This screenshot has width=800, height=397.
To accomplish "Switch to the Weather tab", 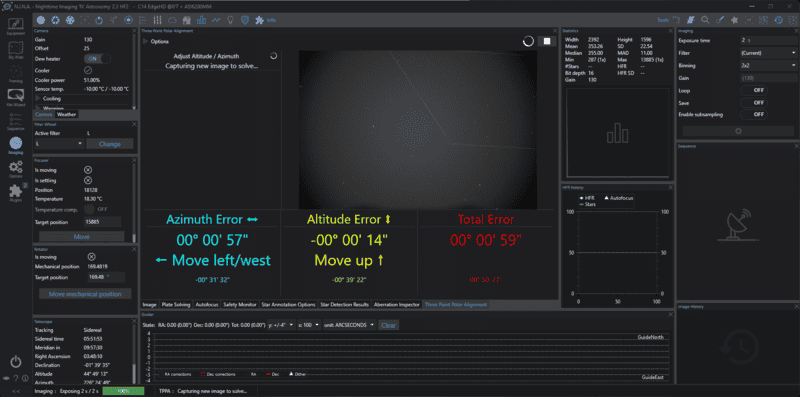I will coord(66,114).
